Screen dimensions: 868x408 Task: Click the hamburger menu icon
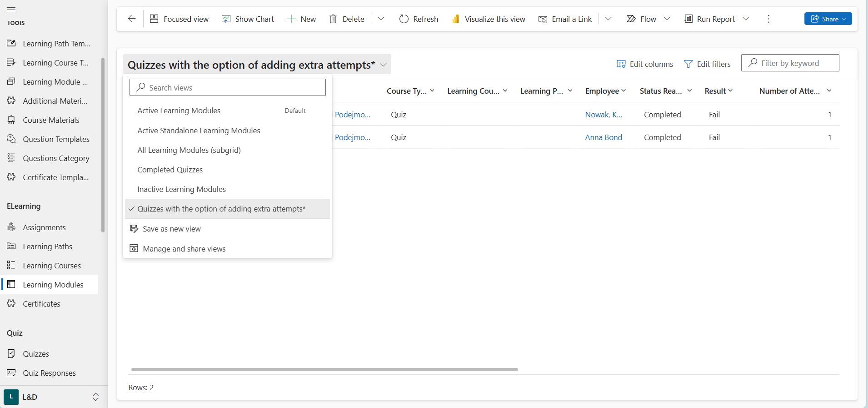[x=11, y=10]
